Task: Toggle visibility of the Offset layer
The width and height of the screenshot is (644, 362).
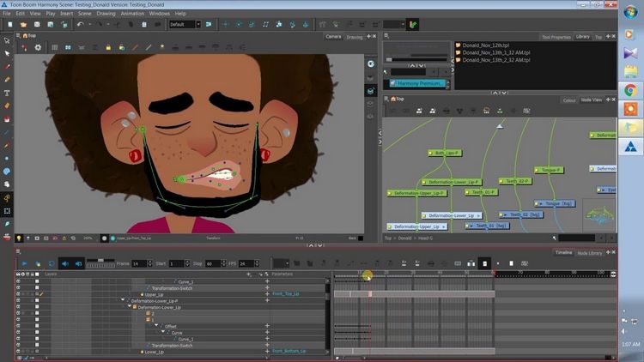Action: click(18, 326)
